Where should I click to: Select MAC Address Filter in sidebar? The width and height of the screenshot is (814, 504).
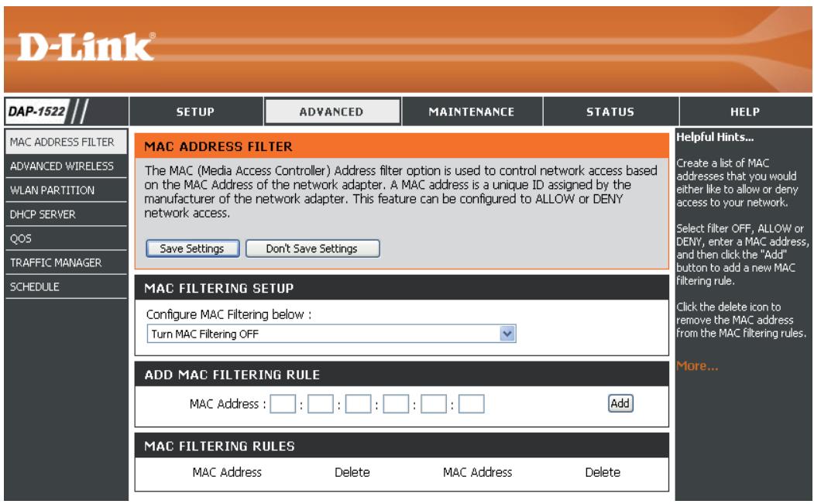tap(65, 142)
